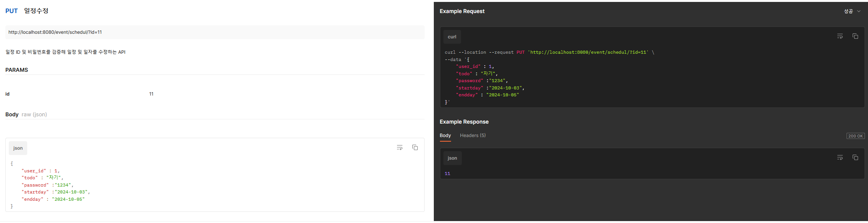Copy the request body JSON snippet
The width and height of the screenshot is (868, 223).
(x=415, y=147)
